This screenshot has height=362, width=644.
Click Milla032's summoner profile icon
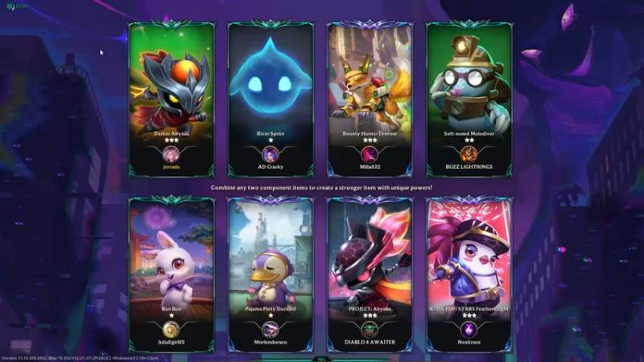coord(369,154)
